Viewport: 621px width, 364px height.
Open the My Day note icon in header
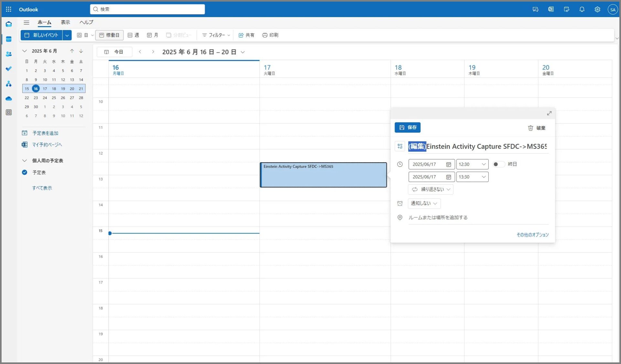(x=566, y=9)
